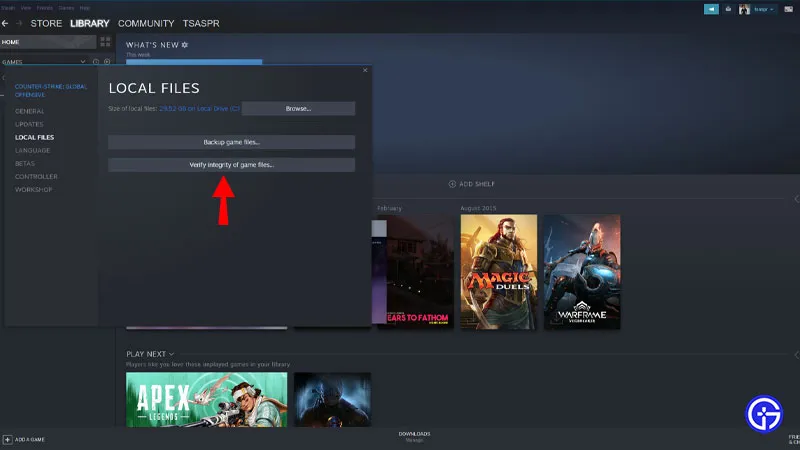Open Apex Legends game cover
This screenshot has width=800, height=450.
[207, 399]
